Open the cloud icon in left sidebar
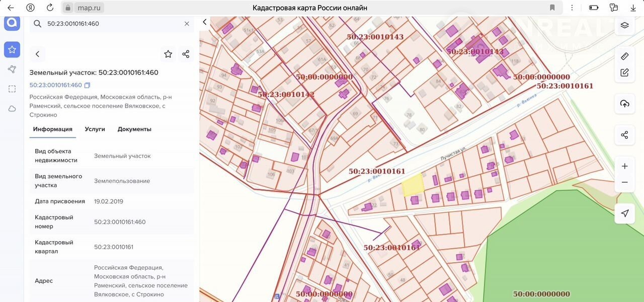 pos(12,109)
